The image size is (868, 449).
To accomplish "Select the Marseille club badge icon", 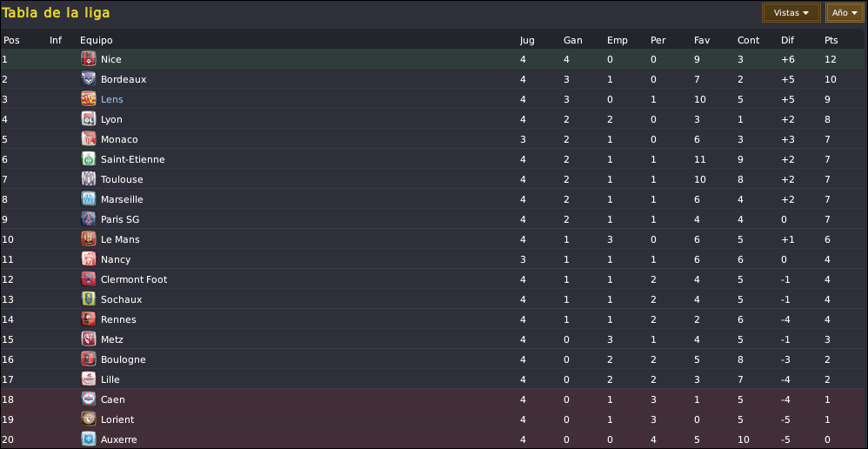I will 88,199.
